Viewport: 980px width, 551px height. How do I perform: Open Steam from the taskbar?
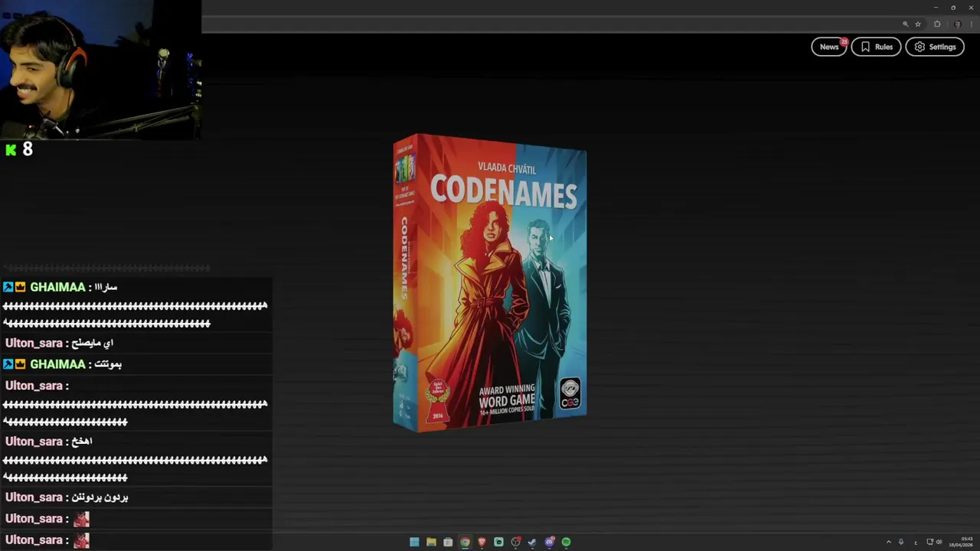coord(532,542)
